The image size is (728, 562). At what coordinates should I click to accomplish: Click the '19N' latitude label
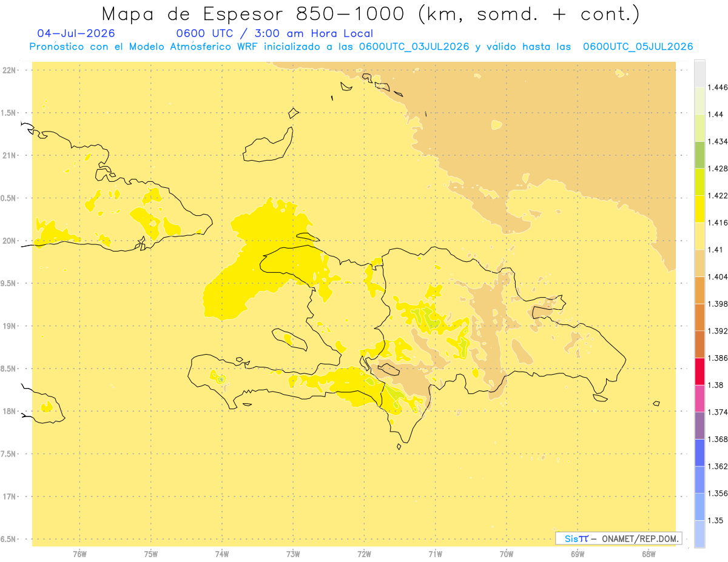point(9,326)
